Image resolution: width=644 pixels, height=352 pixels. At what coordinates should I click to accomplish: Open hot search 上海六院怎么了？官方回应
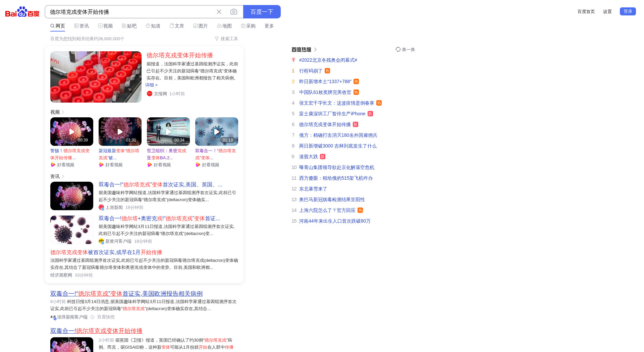tap(327, 210)
